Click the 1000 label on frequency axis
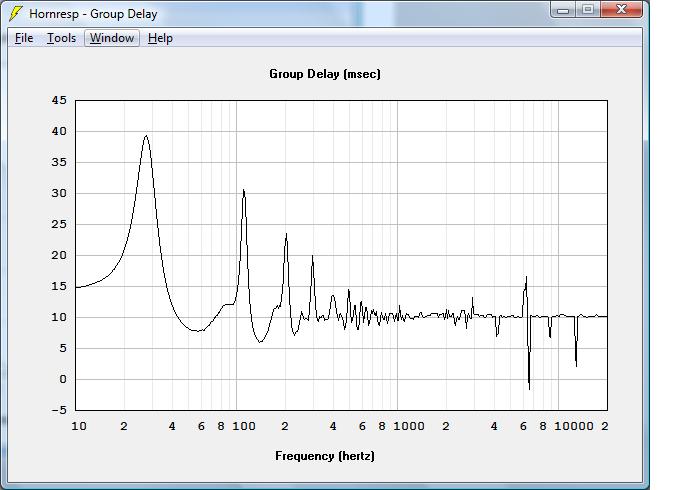Viewport: 683px width, 490px height. (409, 426)
